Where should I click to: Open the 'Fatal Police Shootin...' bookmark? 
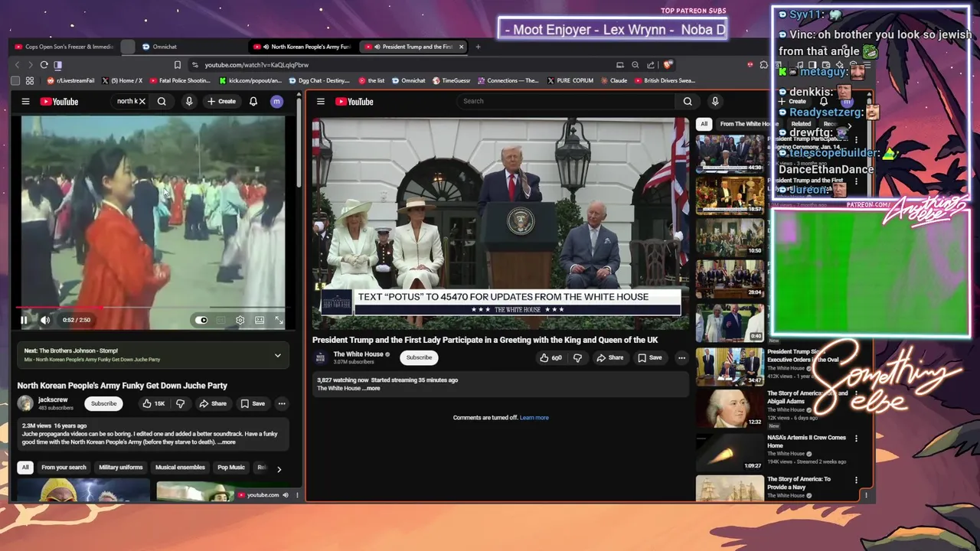179,80
